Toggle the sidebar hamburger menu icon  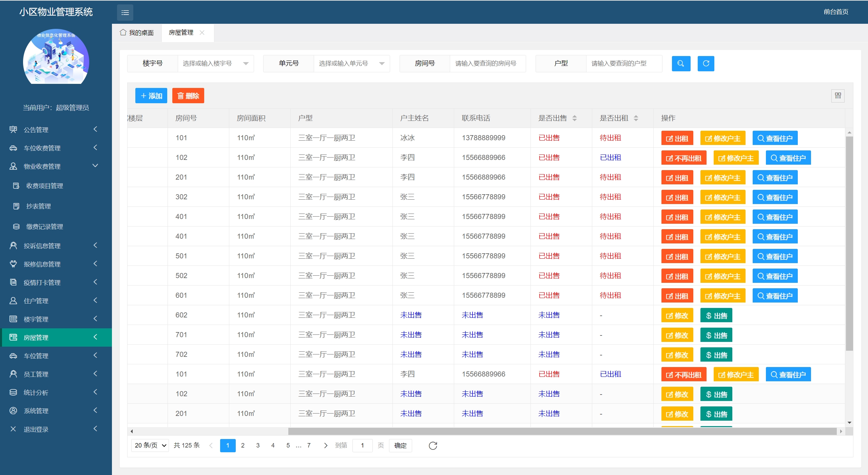(125, 13)
